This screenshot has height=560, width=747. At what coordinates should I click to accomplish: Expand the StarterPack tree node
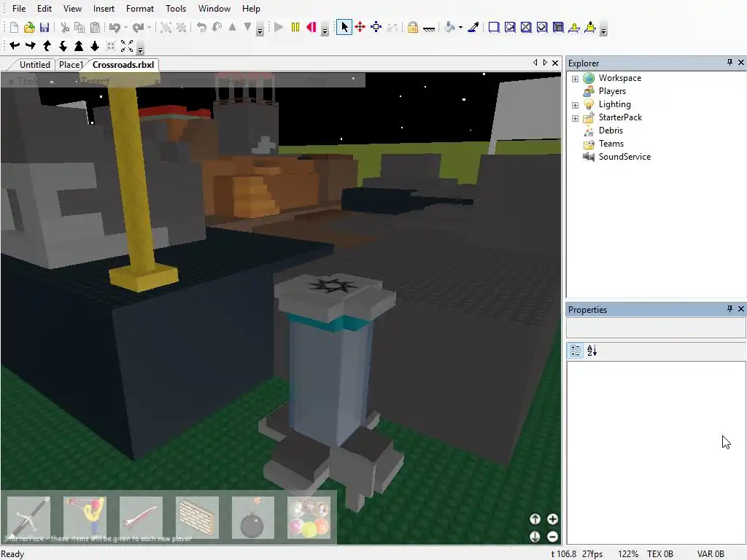pos(575,118)
